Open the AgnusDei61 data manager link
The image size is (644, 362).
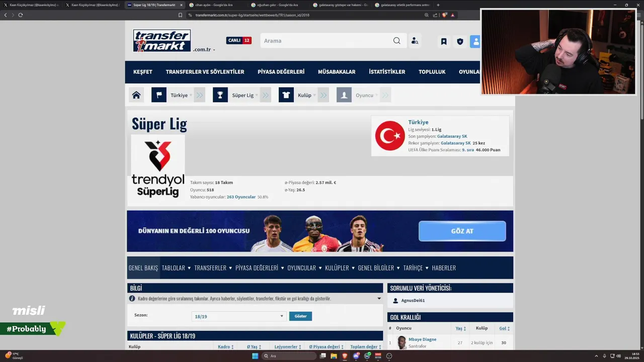coord(413,301)
